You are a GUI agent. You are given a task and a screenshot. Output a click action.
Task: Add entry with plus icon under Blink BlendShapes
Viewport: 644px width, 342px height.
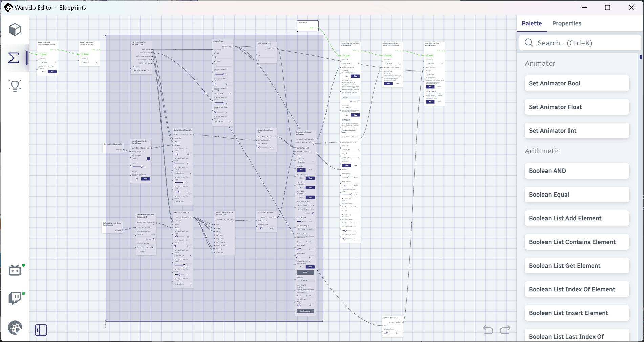pos(306,213)
